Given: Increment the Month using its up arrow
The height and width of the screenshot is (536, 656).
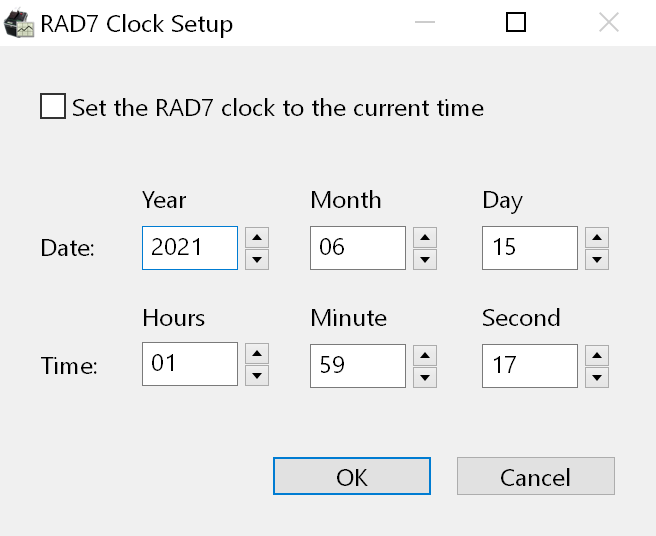Looking at the screenshot, I should [425, 237].
